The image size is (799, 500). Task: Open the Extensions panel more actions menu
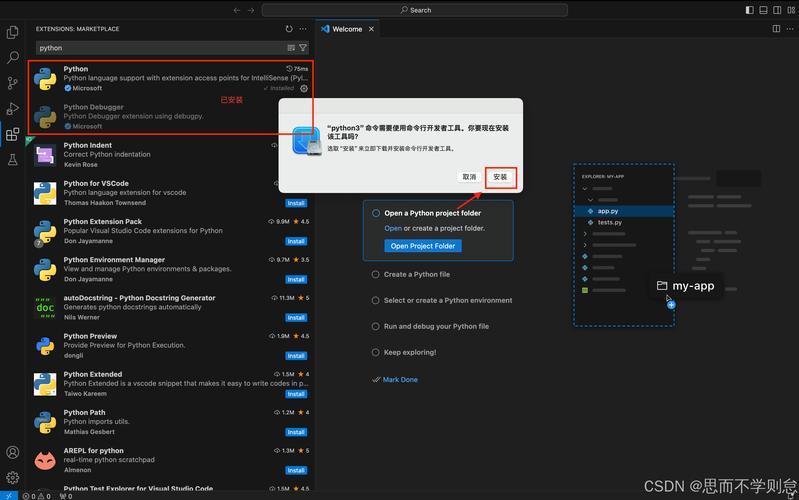point(303,29)
